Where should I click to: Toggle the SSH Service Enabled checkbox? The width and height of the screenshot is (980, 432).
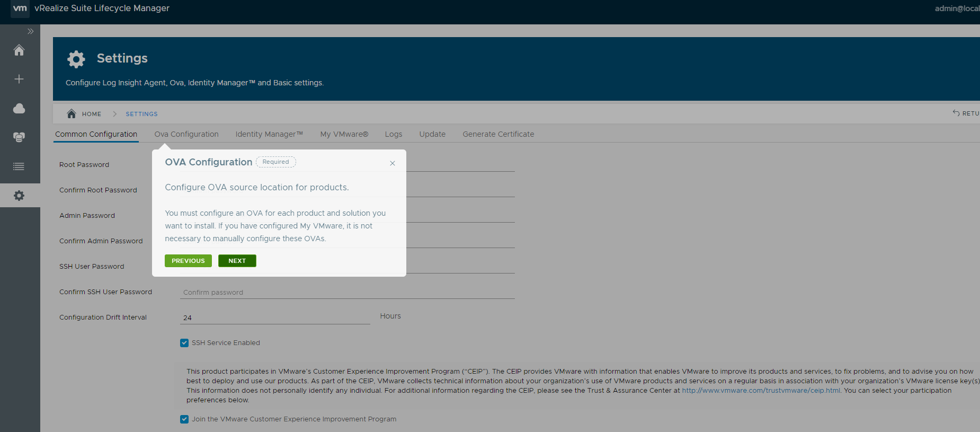click(184, 343)
